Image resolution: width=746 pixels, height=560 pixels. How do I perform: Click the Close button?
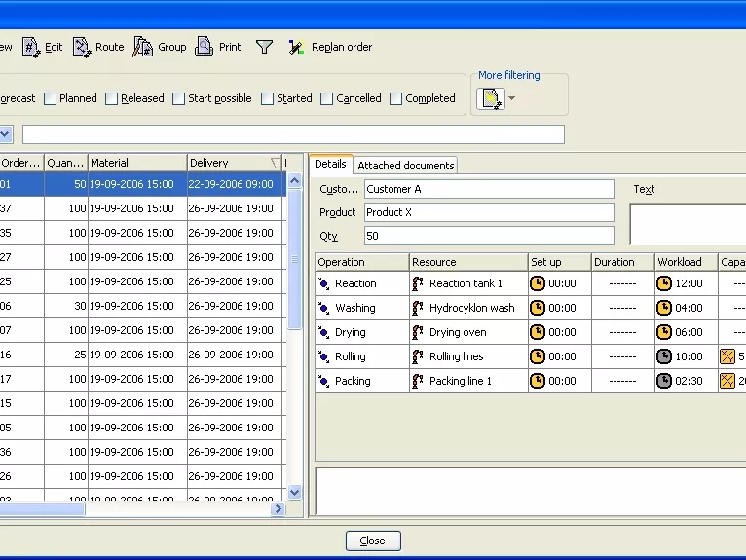tap(373, 541)
